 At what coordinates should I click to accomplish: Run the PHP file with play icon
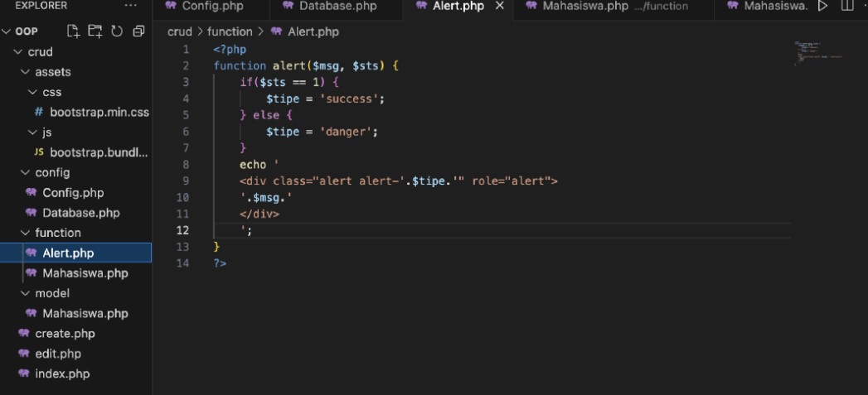point(822,6)
